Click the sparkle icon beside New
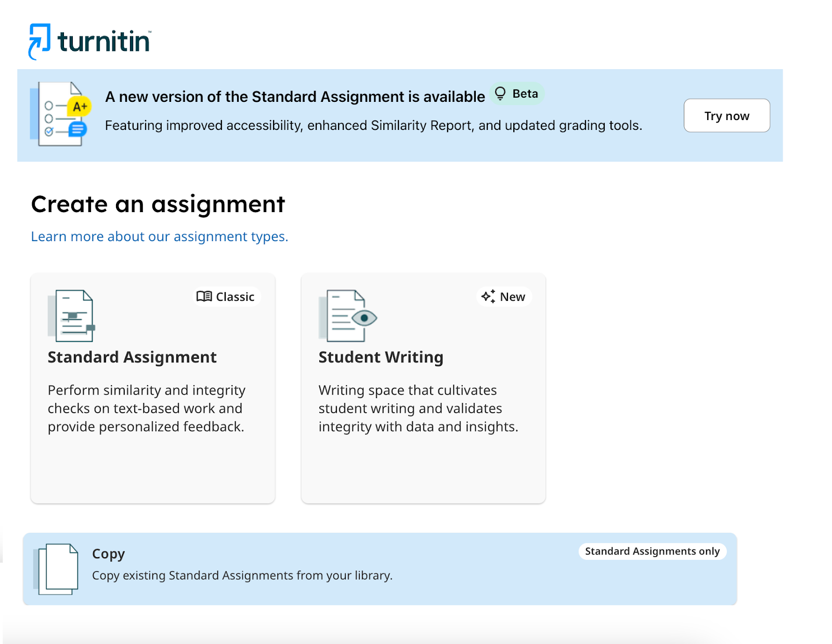The image size is (832, 644). pyautogui.click(x=488, y=296)
